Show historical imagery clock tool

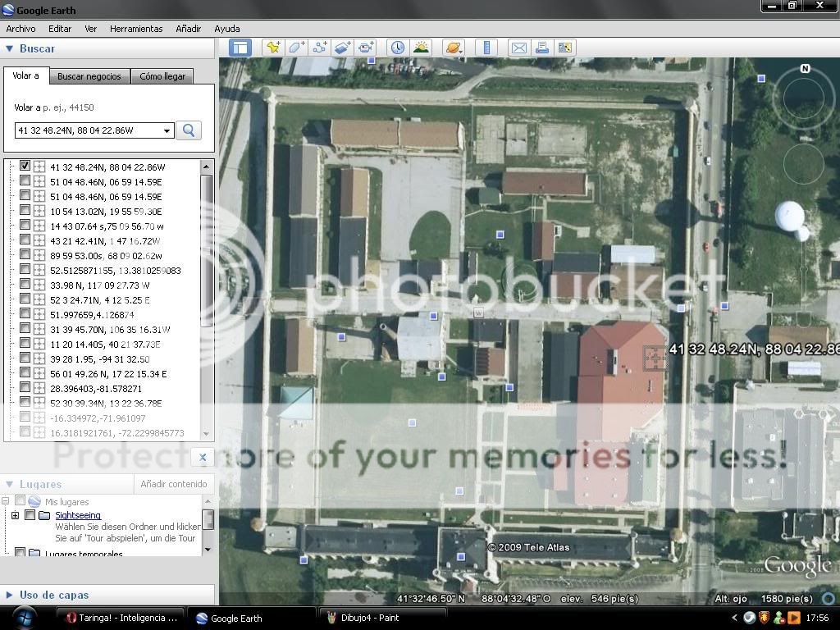click(398, 48)
